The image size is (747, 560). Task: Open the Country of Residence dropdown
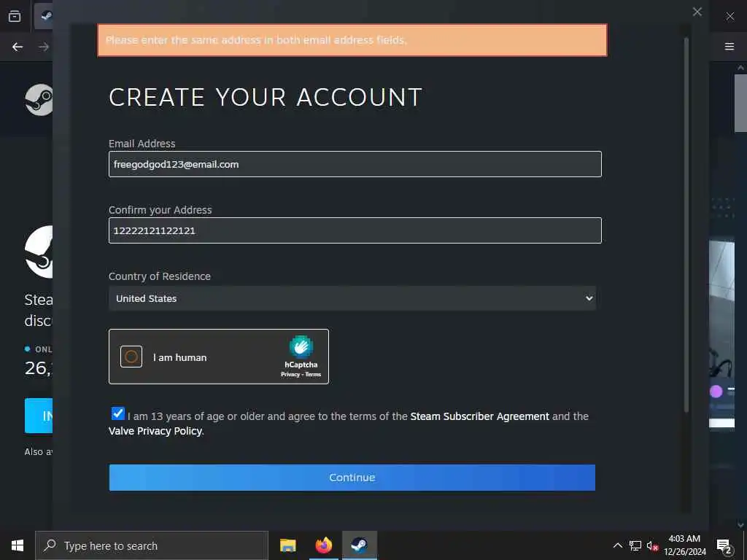(x=352, y=298)
